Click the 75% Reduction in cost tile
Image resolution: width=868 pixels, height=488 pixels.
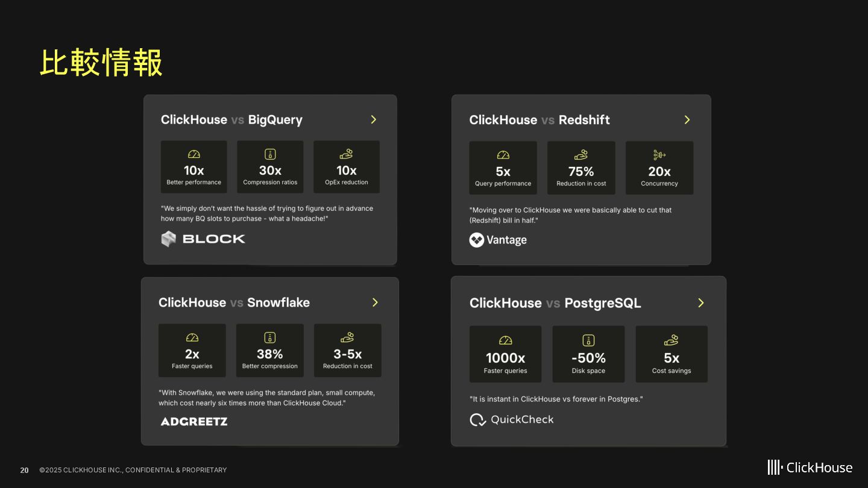tap(581, 168)
